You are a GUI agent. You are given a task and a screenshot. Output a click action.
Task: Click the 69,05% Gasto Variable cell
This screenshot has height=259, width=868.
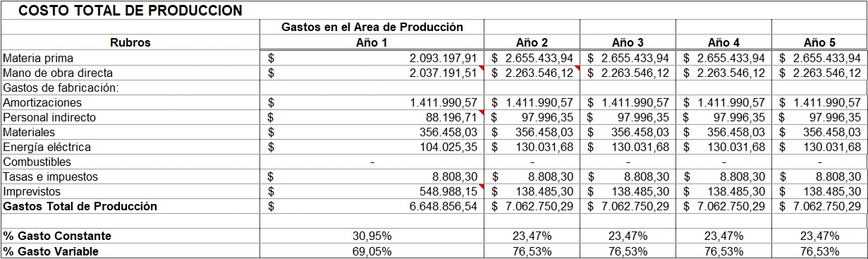(372, 251)
